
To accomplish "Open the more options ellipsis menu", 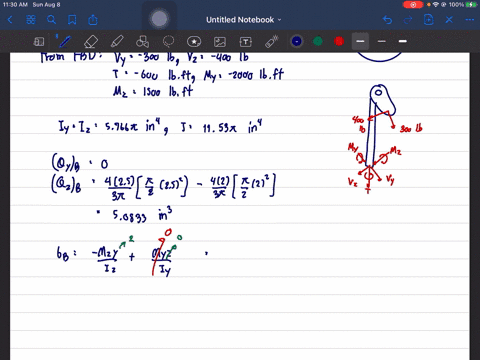I will [x=470, y=20].
